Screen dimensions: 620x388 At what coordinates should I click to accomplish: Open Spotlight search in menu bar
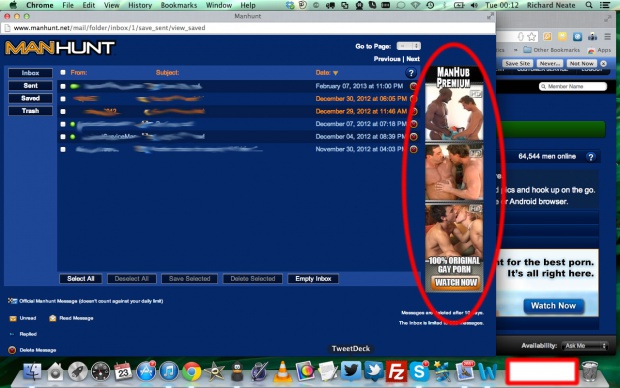point(589,5)
